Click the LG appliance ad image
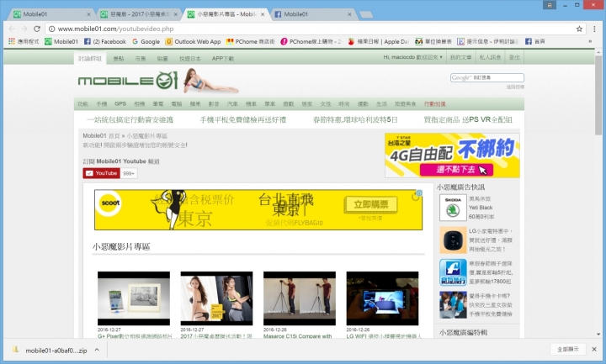This screenshot has height=364, width=606. tap(453, 240)
